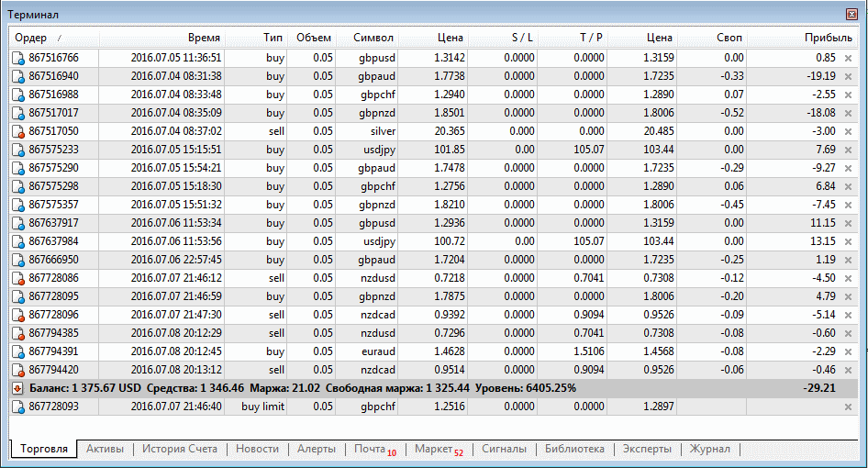Open the Маркет tab
868x468 pixels.
click(439, 449)
